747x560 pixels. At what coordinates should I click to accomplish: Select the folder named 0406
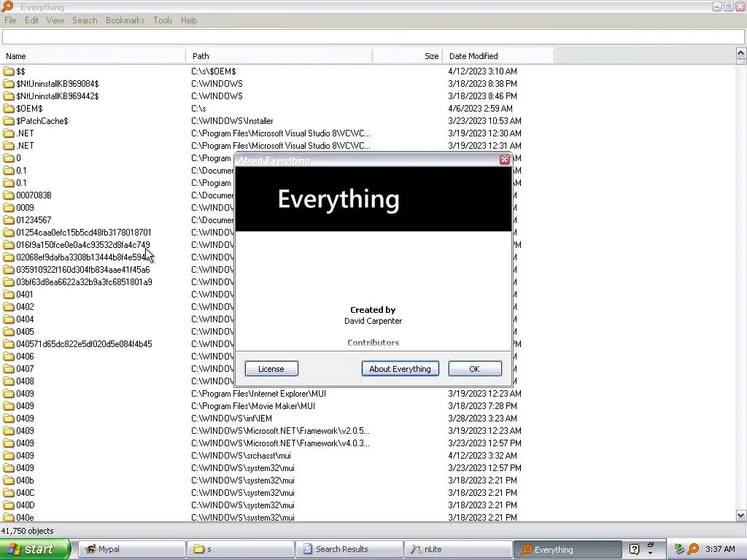25,356
